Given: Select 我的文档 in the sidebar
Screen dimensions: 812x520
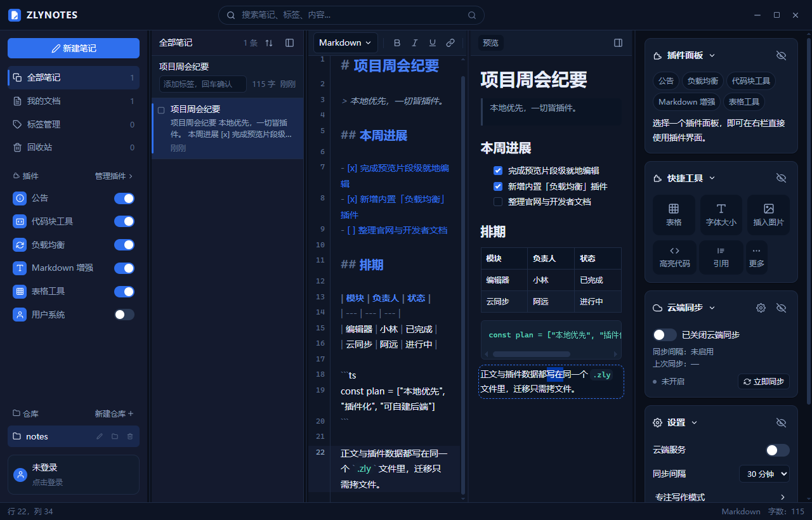Looking at the screenshot, I should pyautogui.click(x=74, y=101).
